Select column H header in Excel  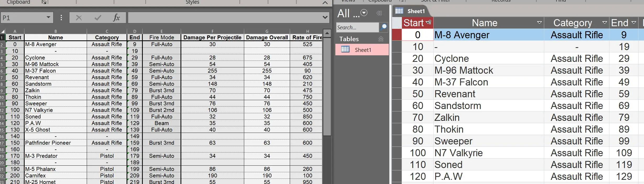point(306,31)
